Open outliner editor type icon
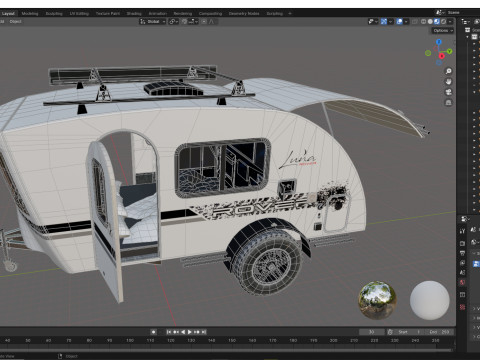 click(465, 22)
